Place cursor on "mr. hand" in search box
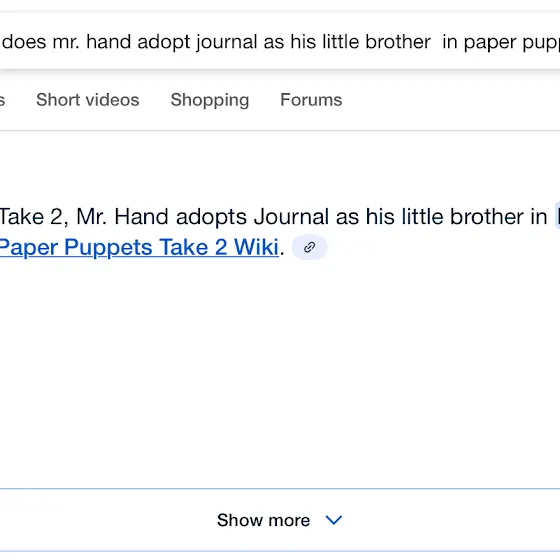Image resolution: width=560 pixels, height=560 pixels. tap(92, 42)
